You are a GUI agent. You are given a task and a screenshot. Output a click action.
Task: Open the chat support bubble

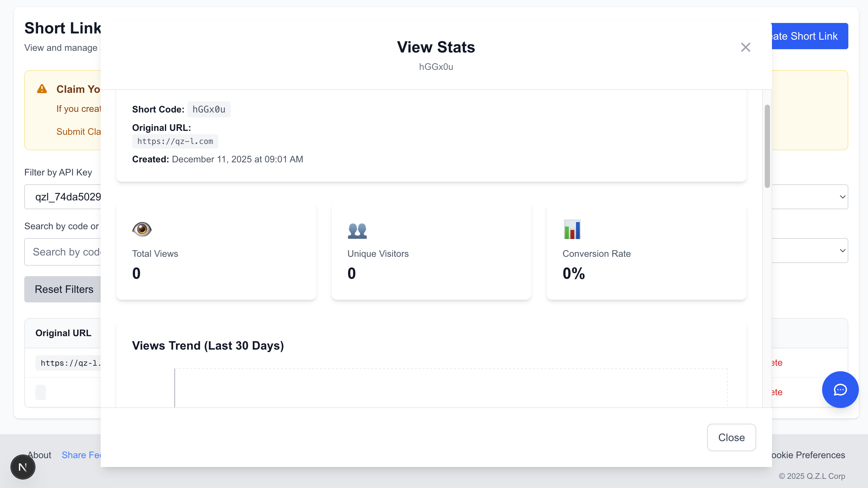pos(840,390)
